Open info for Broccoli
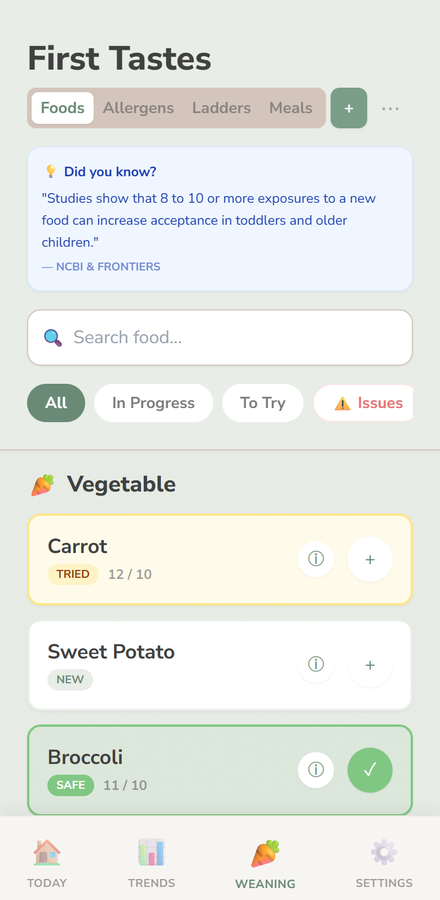Image resolution: width=440 pixels, height=900 pixels. [316, 770]
